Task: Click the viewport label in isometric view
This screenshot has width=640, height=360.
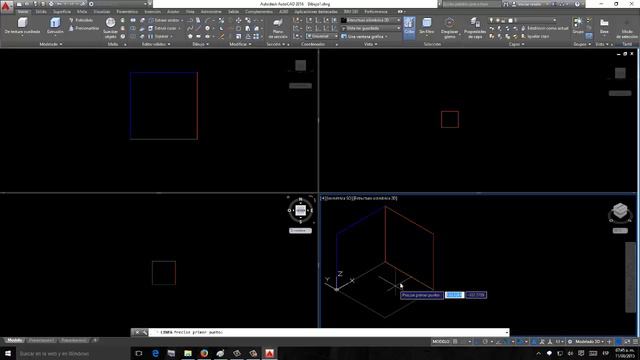Action: click(x=359, y=198)
